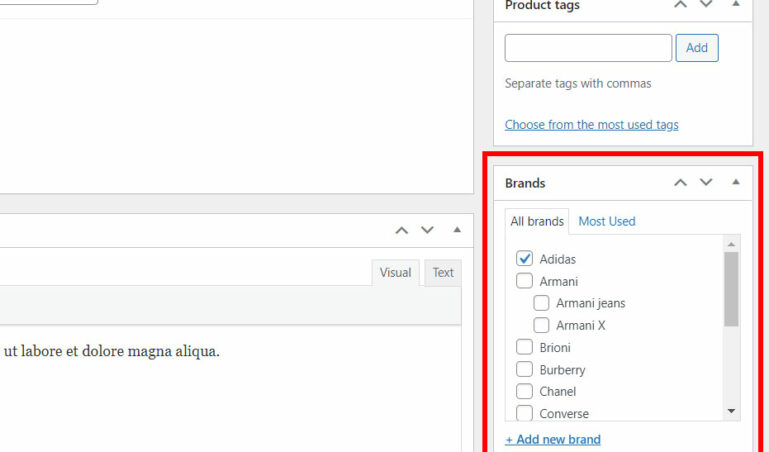Collapse the Brands panel with triangle toggle
769x452 pixels.
[x=736, y=182]
